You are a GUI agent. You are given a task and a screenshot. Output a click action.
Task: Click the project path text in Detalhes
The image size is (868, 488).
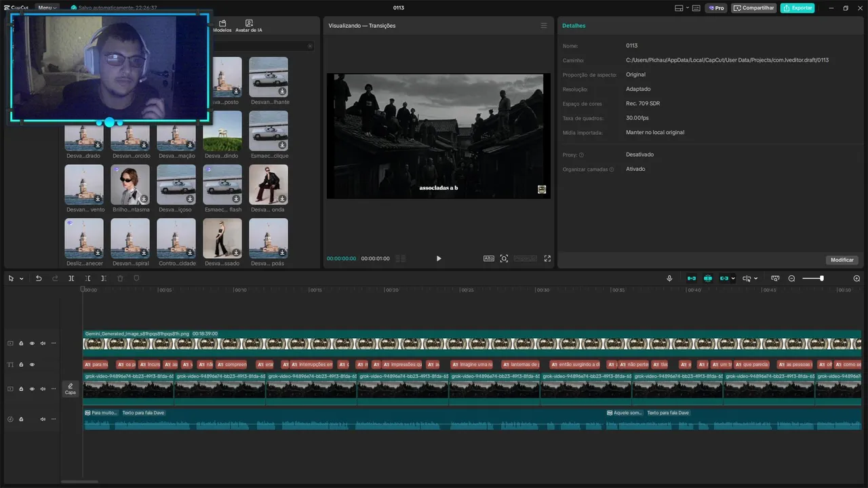click(x=727, y=60)
